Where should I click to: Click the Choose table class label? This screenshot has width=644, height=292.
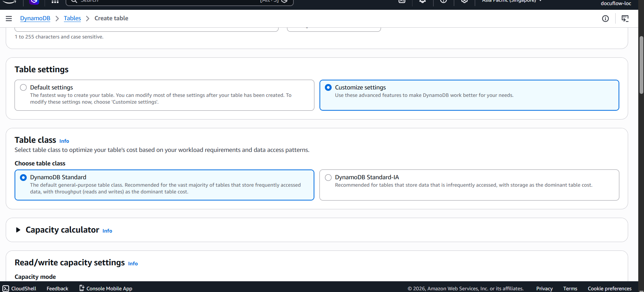pyautogui.click(x=40, y=163)
